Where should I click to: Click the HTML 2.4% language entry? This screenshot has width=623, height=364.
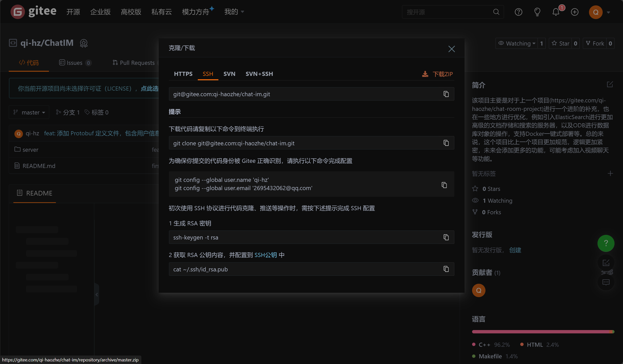539,344
